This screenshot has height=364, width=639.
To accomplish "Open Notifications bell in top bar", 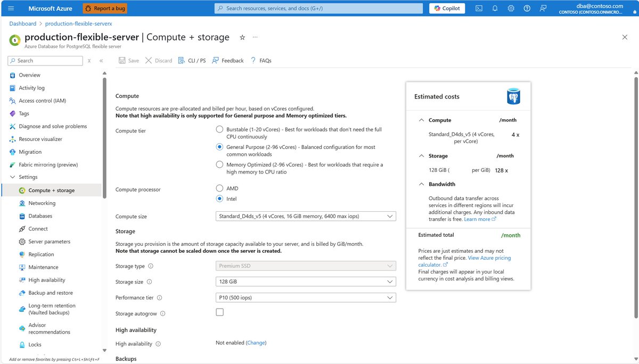I will click(495, 8).
